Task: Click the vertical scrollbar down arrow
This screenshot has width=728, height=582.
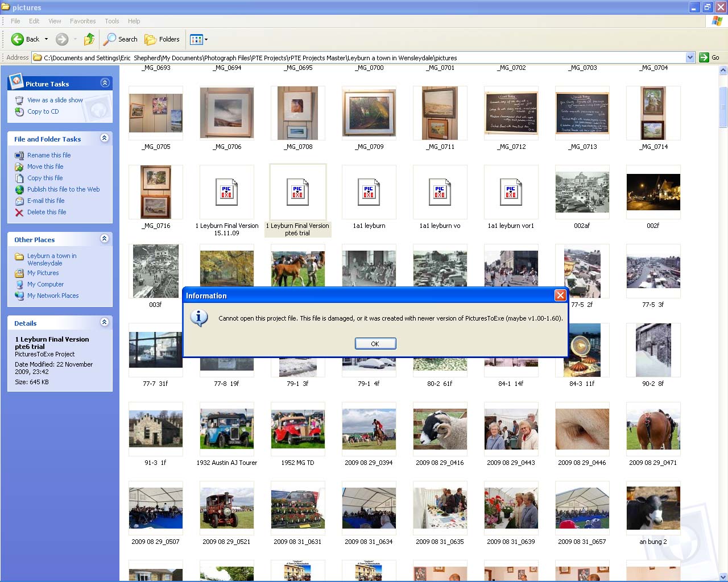Action: pyautogui.click(x=723, y=576)
